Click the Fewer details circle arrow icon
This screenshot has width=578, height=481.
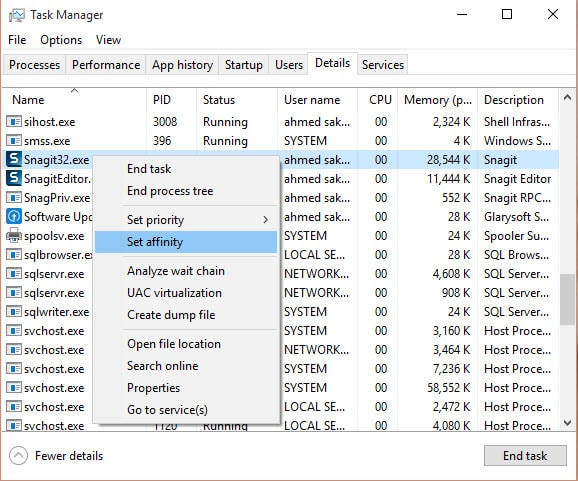(x=18, y=456)
